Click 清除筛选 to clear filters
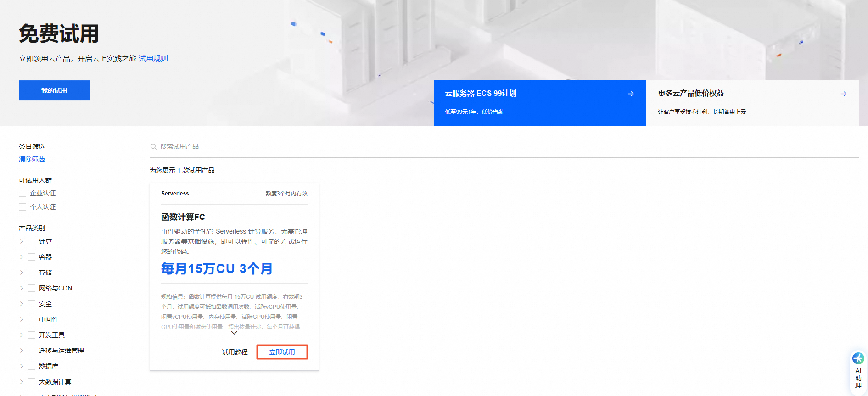This screenshot has height=396, width=868. point(32,159)
